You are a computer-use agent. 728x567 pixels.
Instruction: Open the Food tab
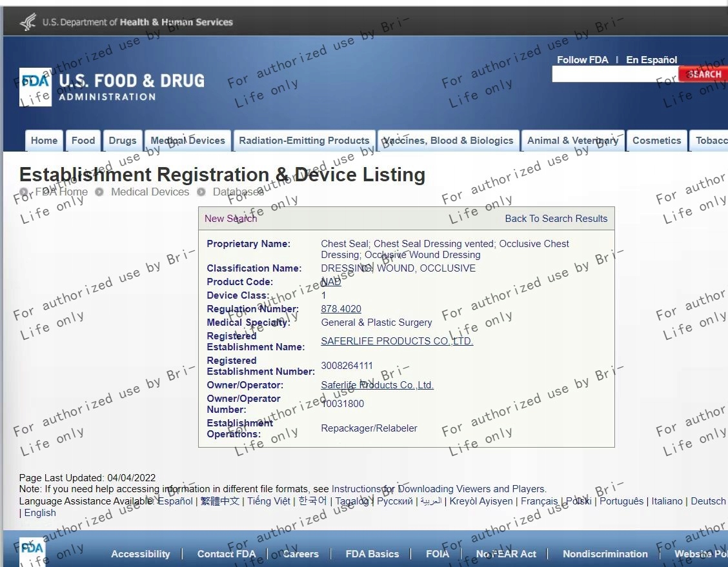83,141
